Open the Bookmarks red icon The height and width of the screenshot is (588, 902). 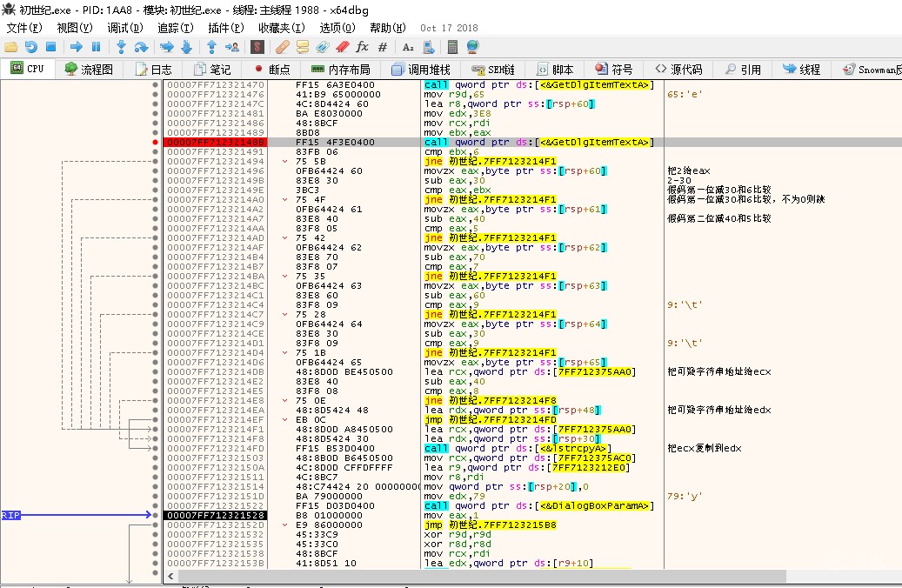(343, 47)
